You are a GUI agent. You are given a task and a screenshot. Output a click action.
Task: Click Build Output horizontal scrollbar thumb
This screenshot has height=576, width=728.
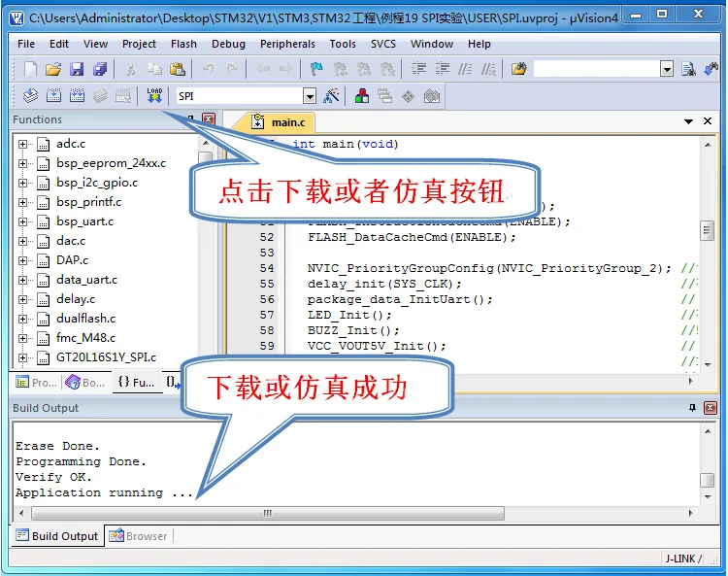point(268,513)
